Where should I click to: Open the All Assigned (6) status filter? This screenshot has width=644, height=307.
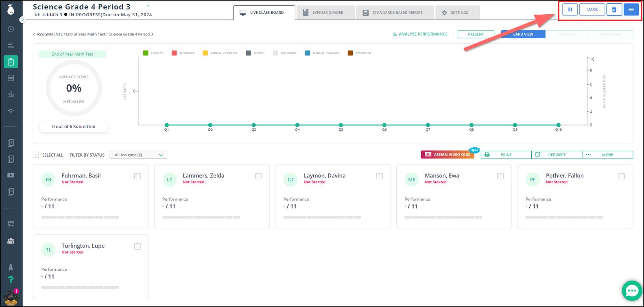coord(138,155)
